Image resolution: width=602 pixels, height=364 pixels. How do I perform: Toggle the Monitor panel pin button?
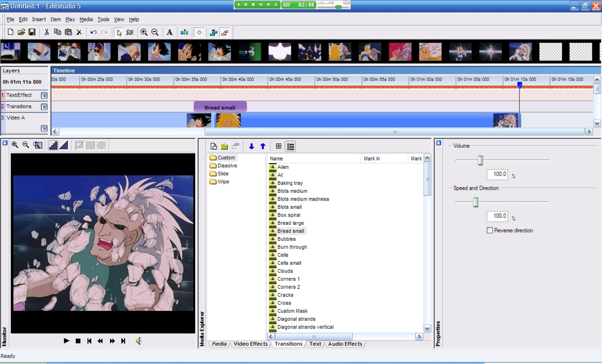5,143
